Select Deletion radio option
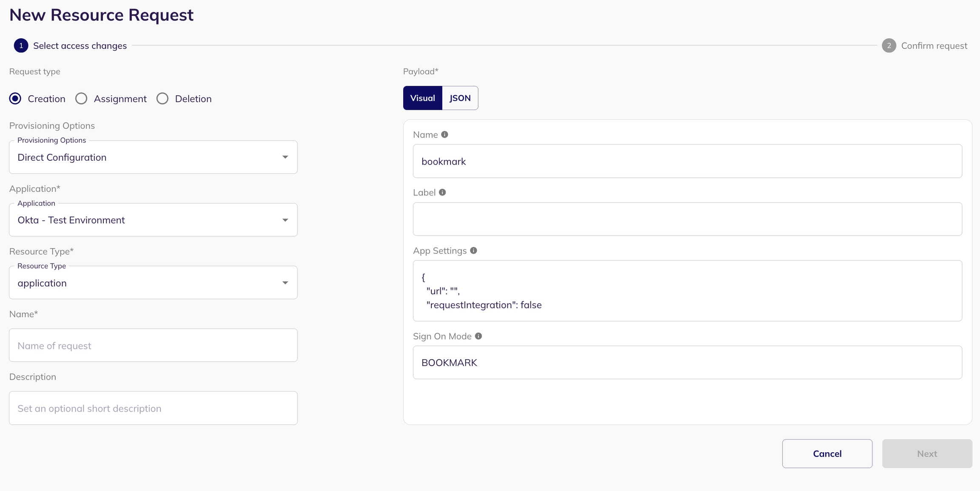Screen dimensions: 980x491 coord(162,99)
